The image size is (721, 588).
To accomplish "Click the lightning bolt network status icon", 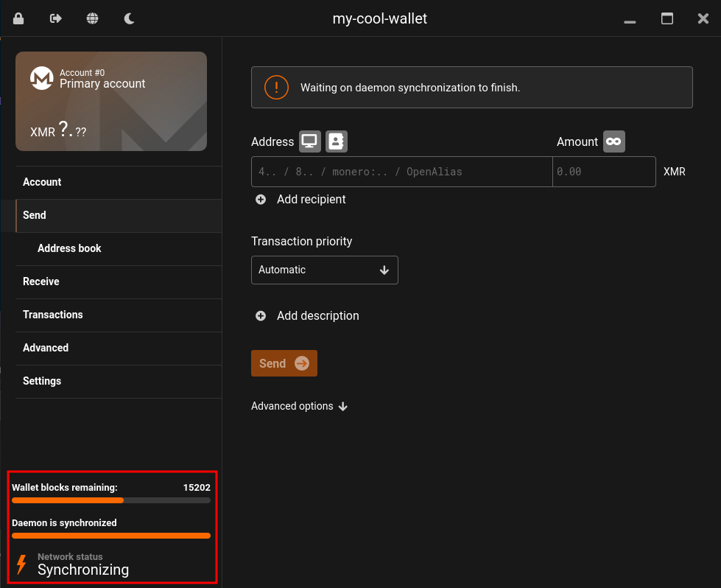I will point(21,564).
